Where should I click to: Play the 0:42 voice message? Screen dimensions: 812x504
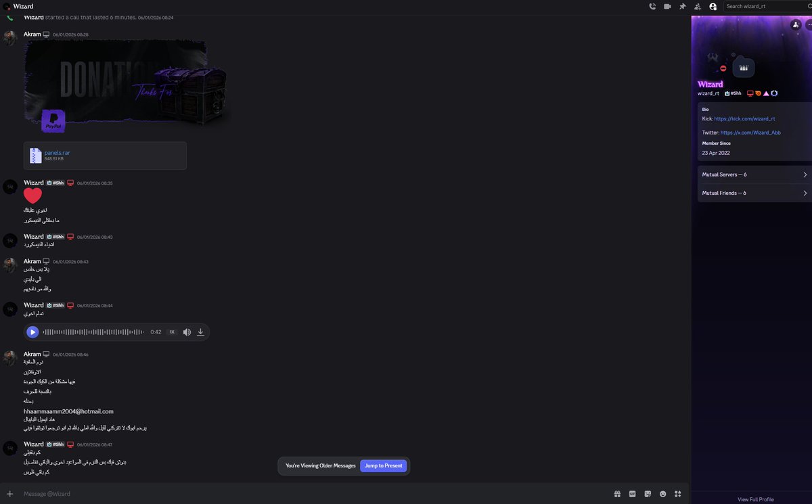tap(32, 332)
